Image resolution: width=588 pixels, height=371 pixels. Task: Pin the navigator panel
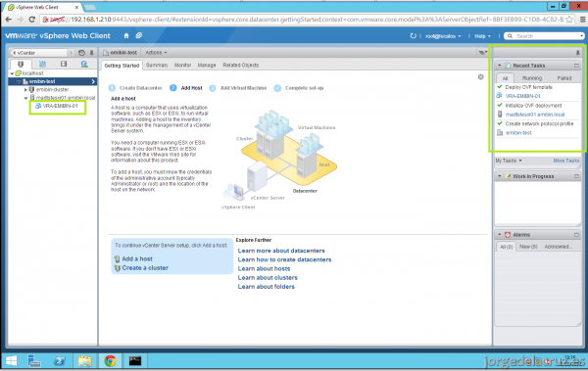(91, 53)
